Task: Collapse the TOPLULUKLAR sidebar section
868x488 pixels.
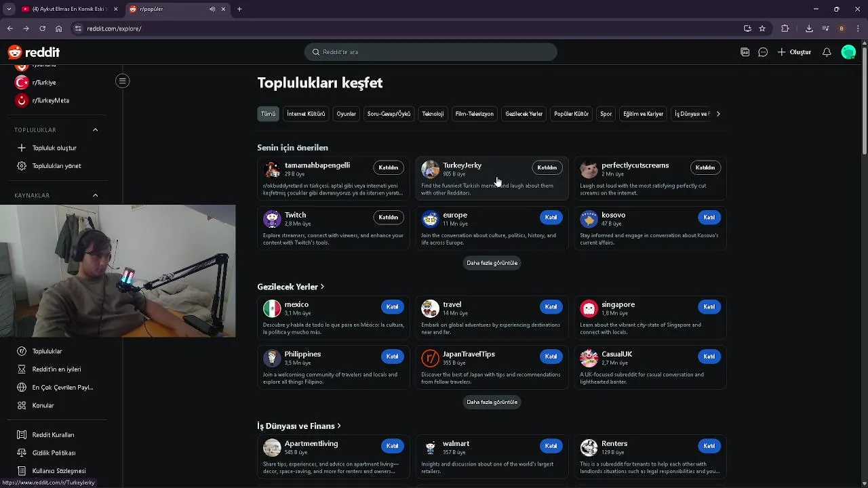Action: (x=95, y=129)
